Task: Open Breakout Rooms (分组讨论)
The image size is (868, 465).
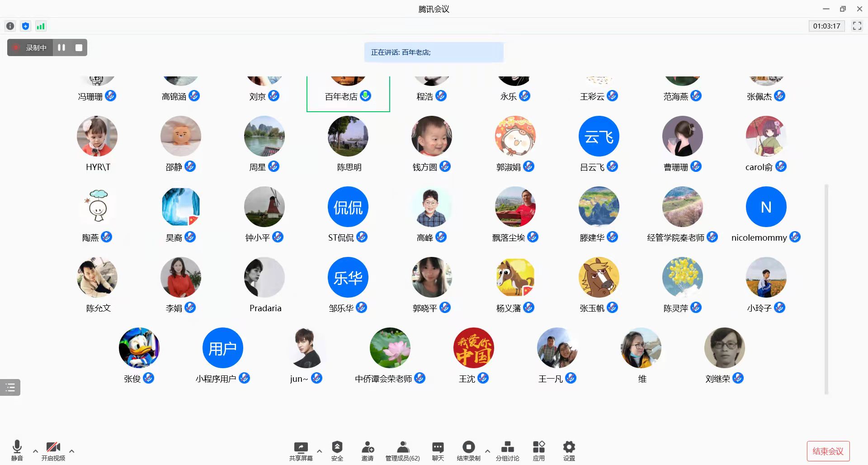Action: tap(507, 451)
